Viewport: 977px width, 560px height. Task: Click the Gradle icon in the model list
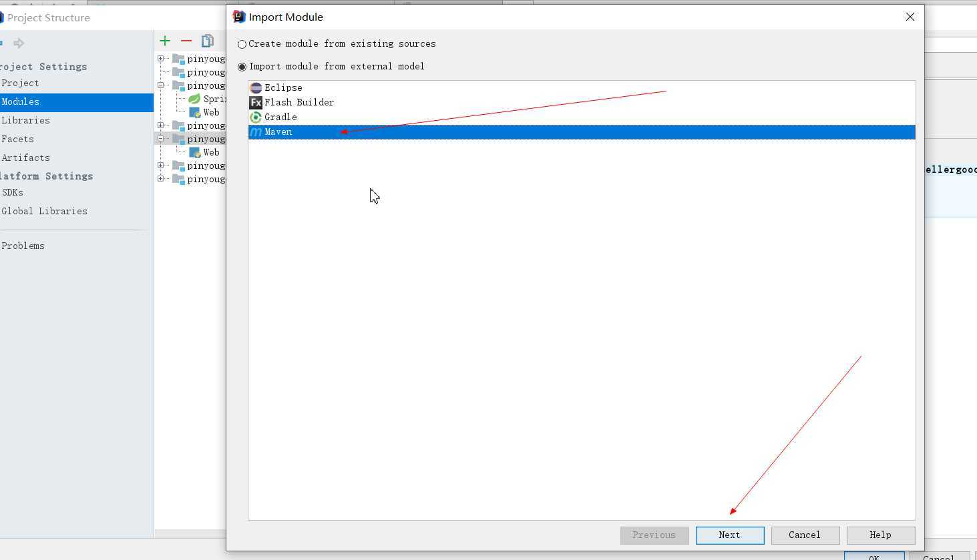[x=256, y=117]
